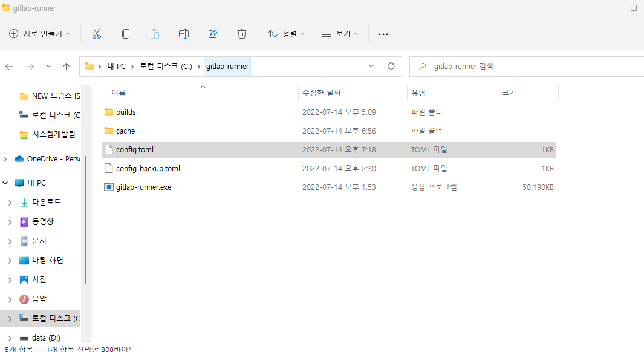This screenshot has height=352, width=644.
Task: Expand the 바탕 화면 tree node
Action: coord(10,261)
